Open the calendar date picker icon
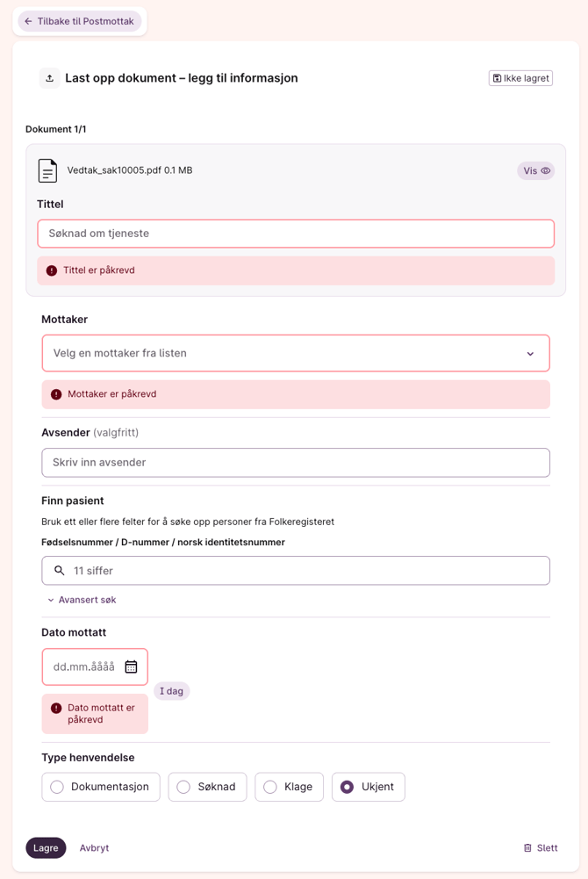588x879 pixels. (x=131, y=667)
